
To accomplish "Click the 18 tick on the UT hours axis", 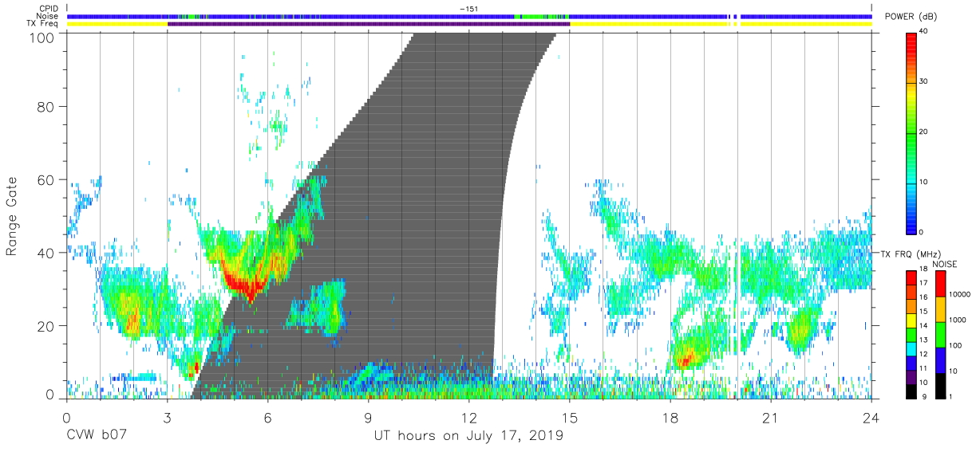I will tap(670, 417).
